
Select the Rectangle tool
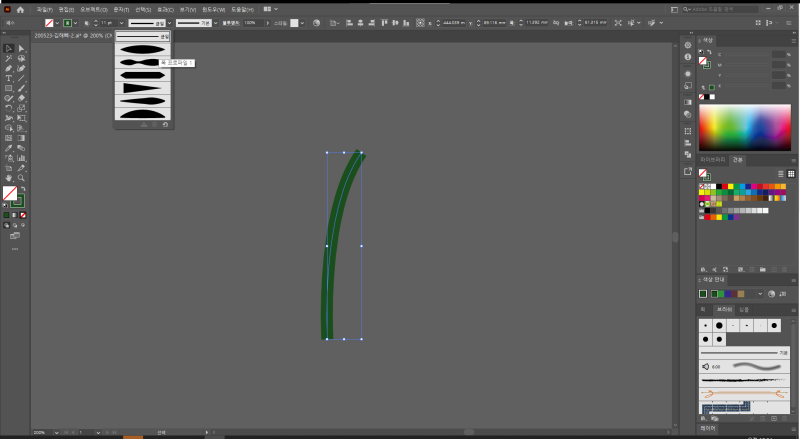(x=8, y=88)
